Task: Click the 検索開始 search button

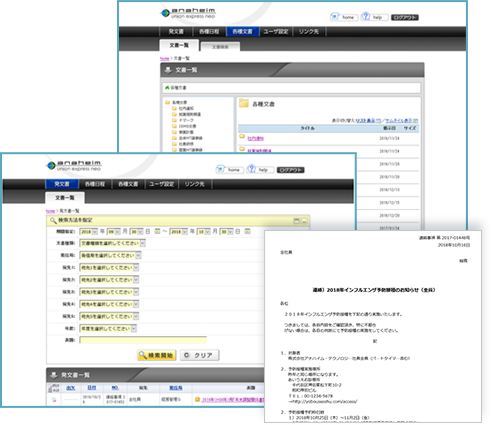Action: pos(156,355)
